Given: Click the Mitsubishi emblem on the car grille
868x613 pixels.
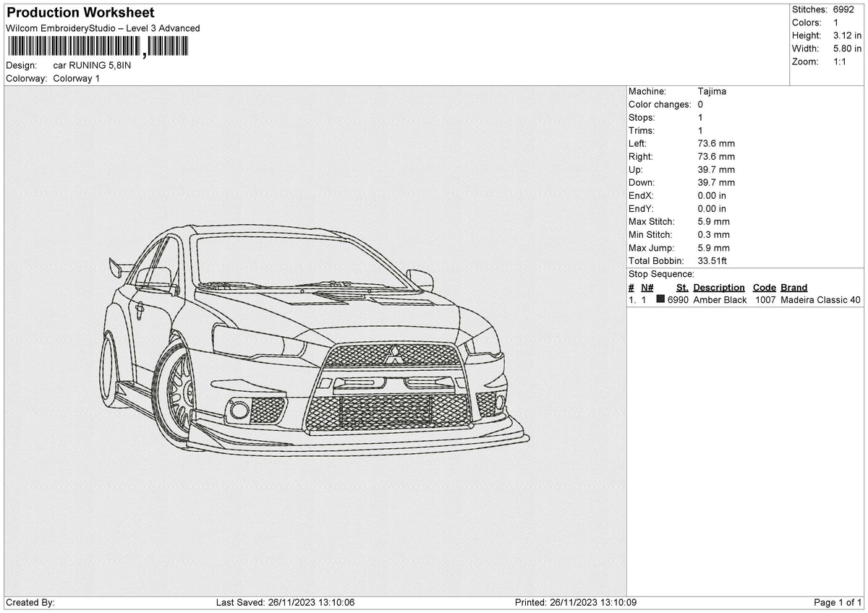Looking at the screenshot, I should 394,355.
